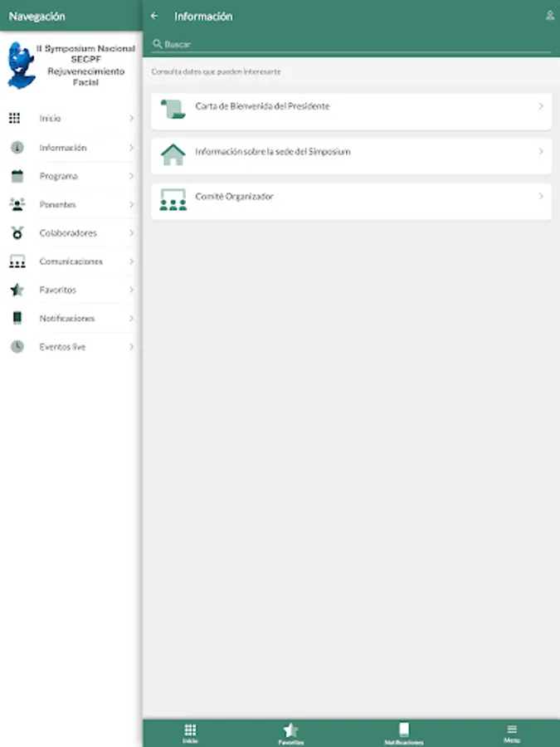Click the Favoritos star icon in sidebar
The image size is (560, 747).
(x=17, y=290)
